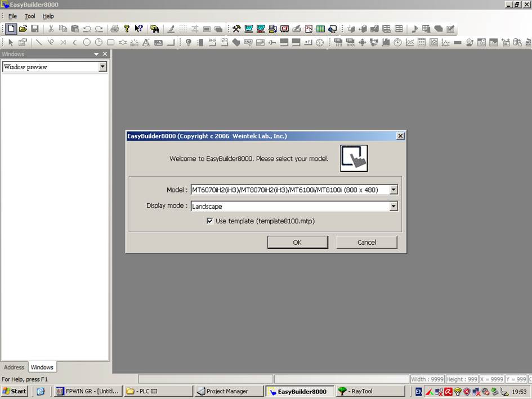Save the project with the Save icon
The image size is (532, 399).
coord(35,29)
